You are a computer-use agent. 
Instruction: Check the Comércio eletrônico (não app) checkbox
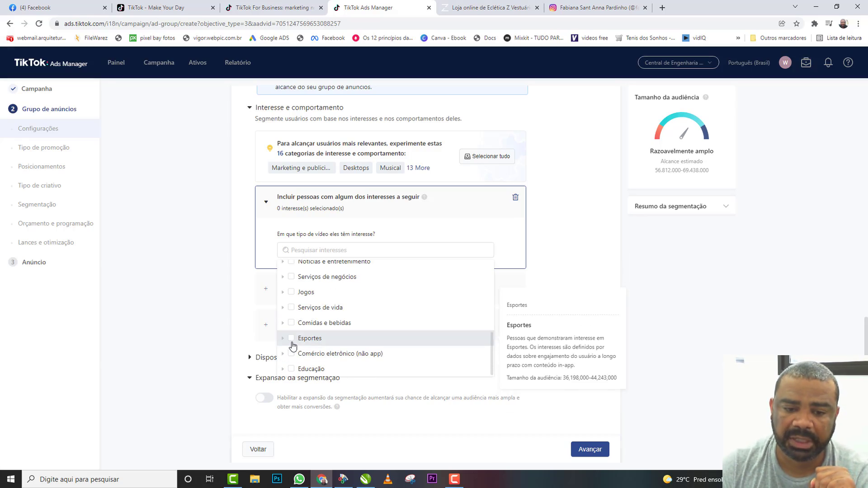coord(291,353)
